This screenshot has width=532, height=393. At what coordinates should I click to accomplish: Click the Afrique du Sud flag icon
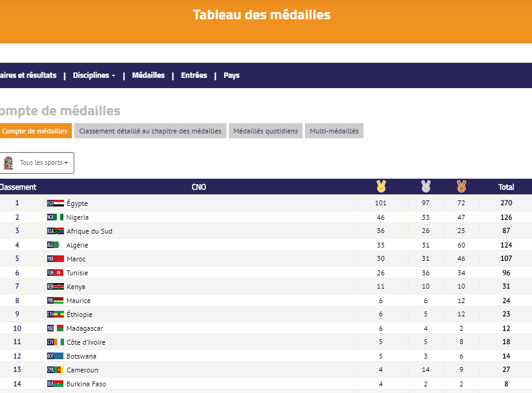(56, 231)
